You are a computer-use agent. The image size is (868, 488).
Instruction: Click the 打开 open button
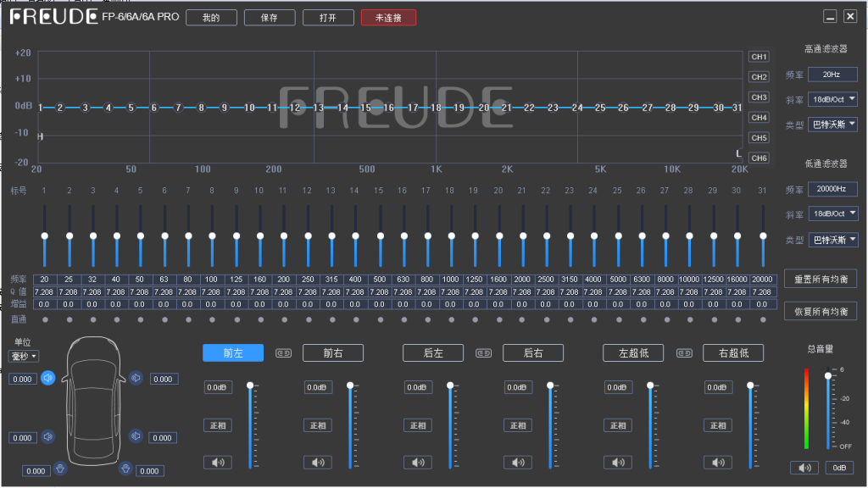[x=328, y=18]
